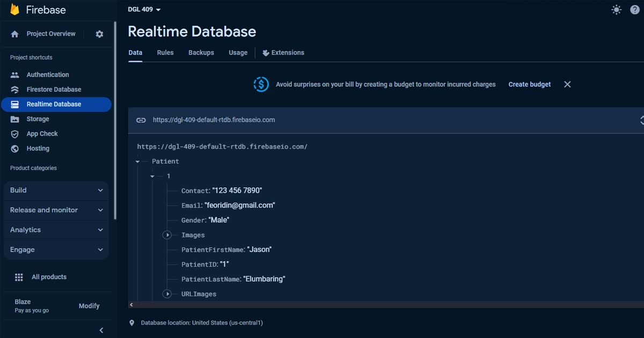Viewport: 644px width, 338px height.
Task: Open Firestore Database from sidebar
Action: [x=54, y=90]
